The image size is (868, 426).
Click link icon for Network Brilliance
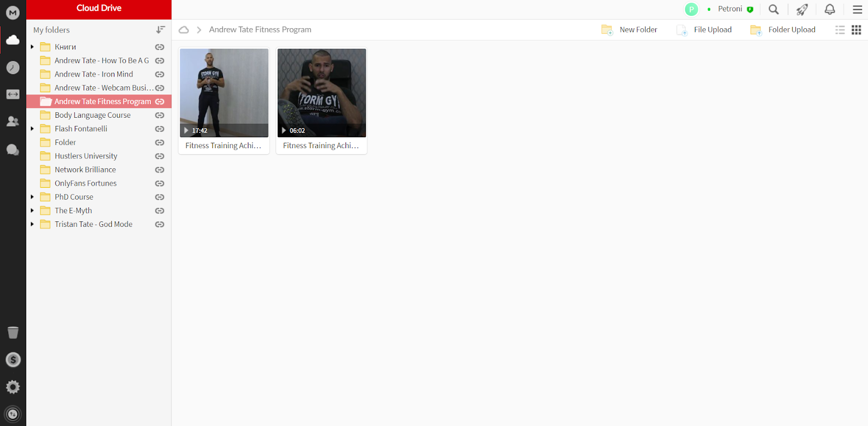(x=159, y=170)
